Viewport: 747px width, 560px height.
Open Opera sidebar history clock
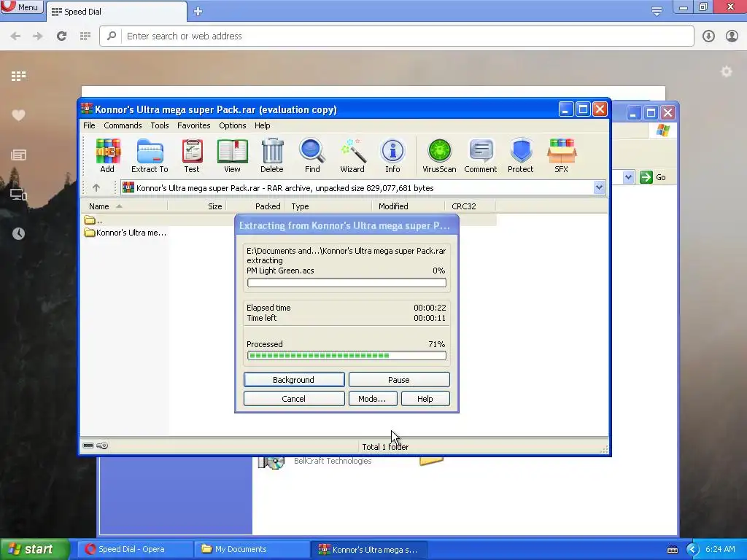pyautogui.click(x=18, y=233)
